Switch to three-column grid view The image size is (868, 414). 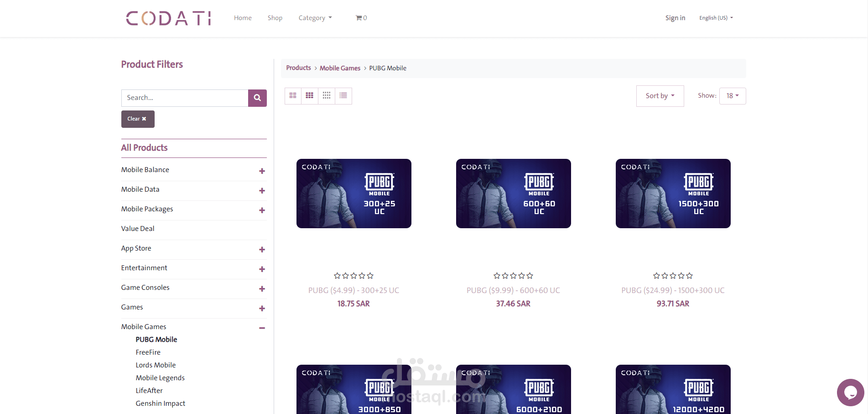[x=310, y=96]
